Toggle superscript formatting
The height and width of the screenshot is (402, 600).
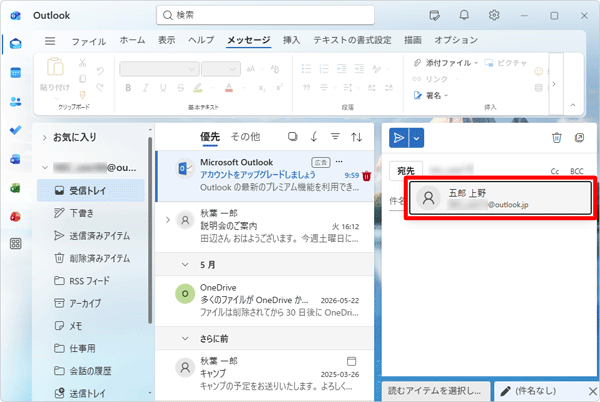pyautogui.click(x=279, y=88)
